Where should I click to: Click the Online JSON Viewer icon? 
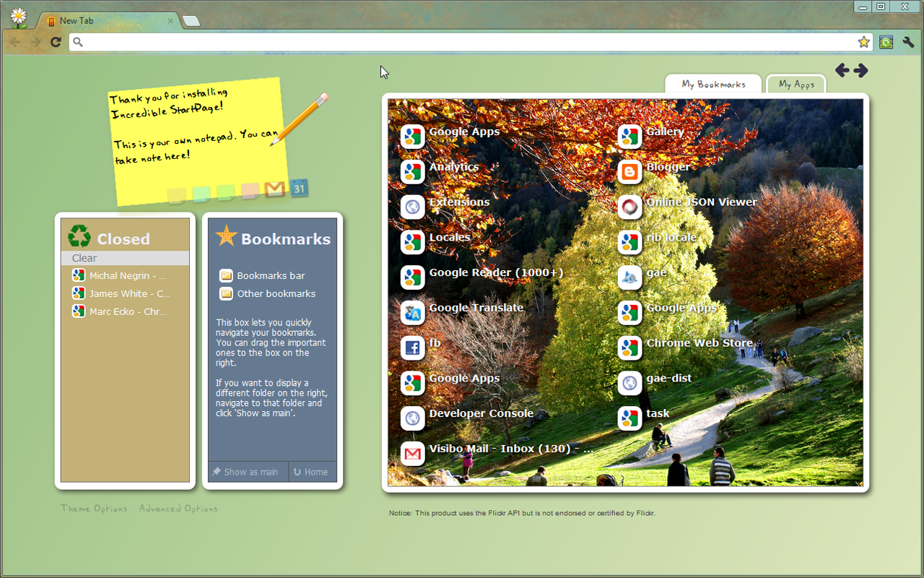tap(629, 207)
